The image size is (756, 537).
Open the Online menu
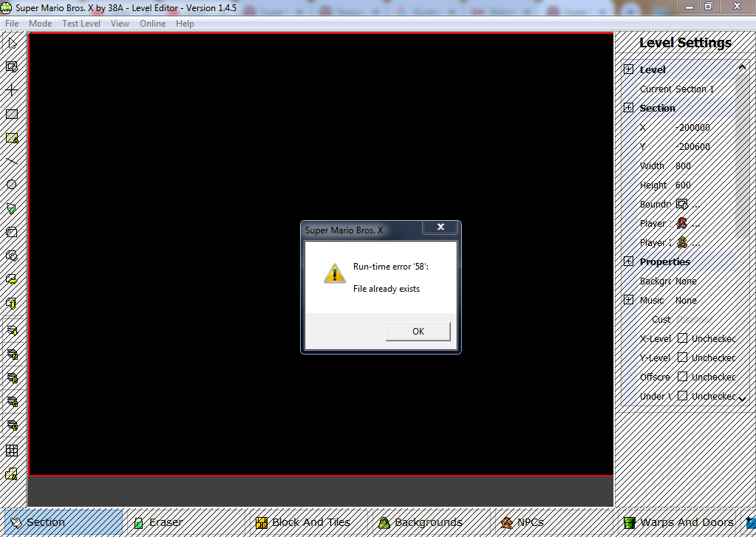pyautogui.click(x=152, y=24)
